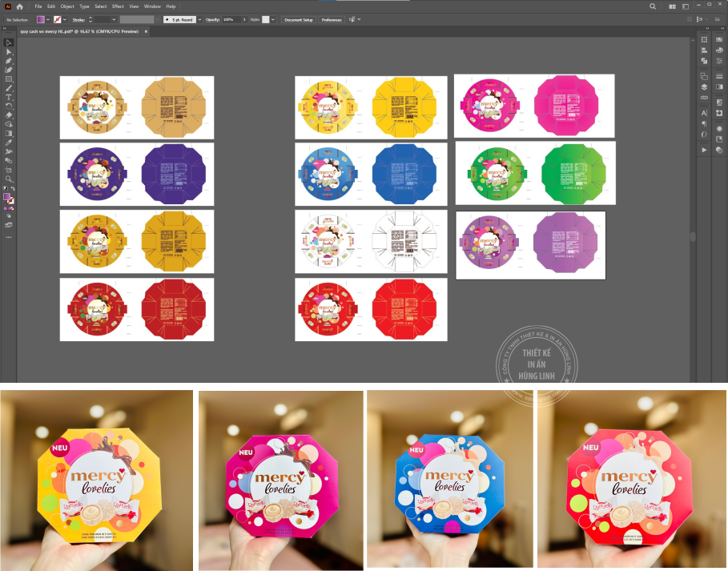The width and height of the screenshot is (728, 571).
Task: Open the Pathfinder panel icon
Action: pyautogui.click(x=704, y=61)
